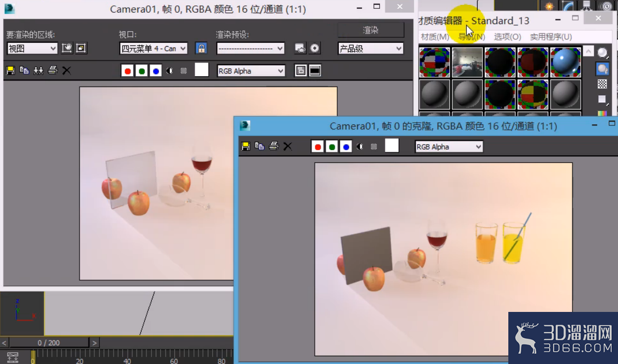Screen dimensions: 618x364
Task: Click the auto region selected icon
Action: click(x=81, y=48)
